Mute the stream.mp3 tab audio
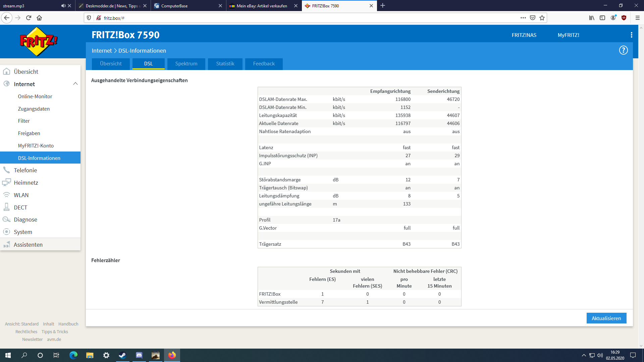Image resolution: width=644 pixels, height=362 pixels. 63,6
